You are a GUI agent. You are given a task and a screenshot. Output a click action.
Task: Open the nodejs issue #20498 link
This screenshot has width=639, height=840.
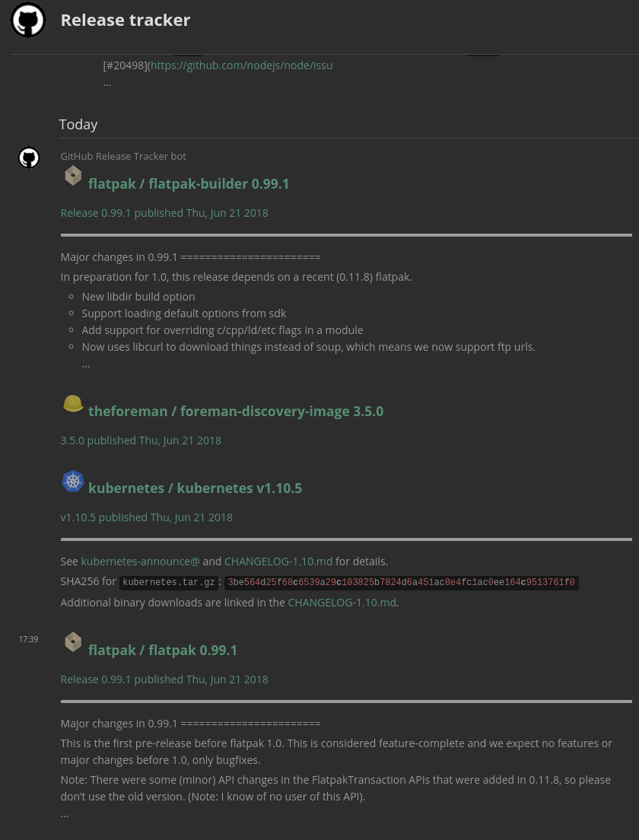241,65
